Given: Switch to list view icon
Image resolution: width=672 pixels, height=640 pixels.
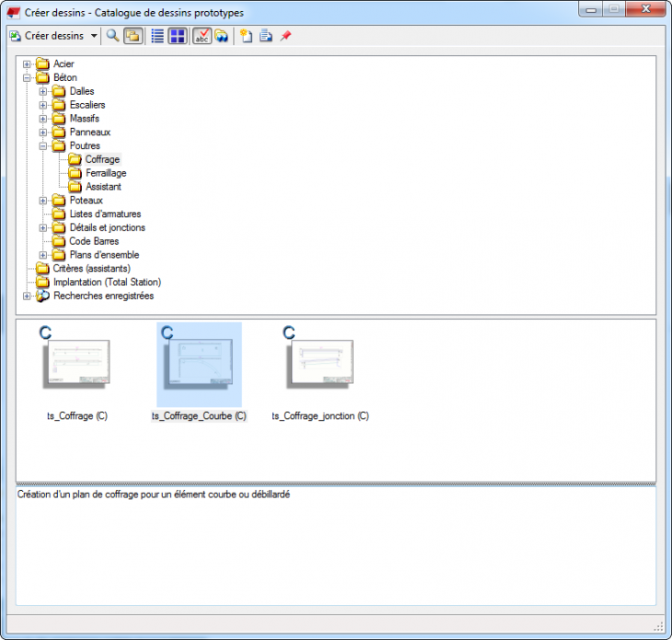Looking at the screenshot, I should tap(157, 36).
